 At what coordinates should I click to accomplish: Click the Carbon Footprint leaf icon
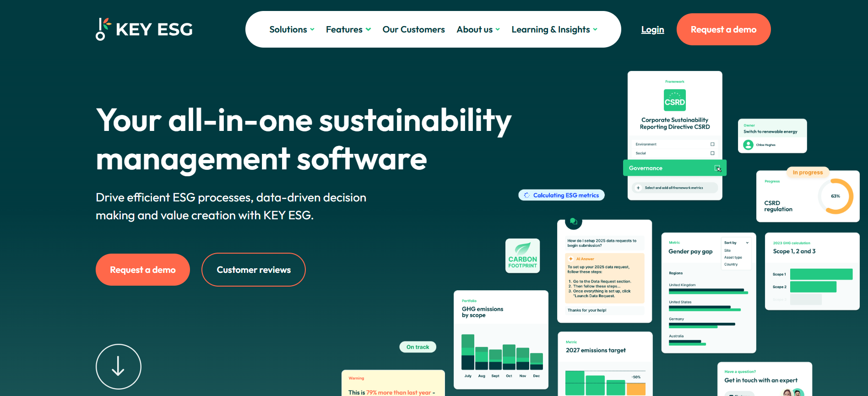tap(523, 249)
